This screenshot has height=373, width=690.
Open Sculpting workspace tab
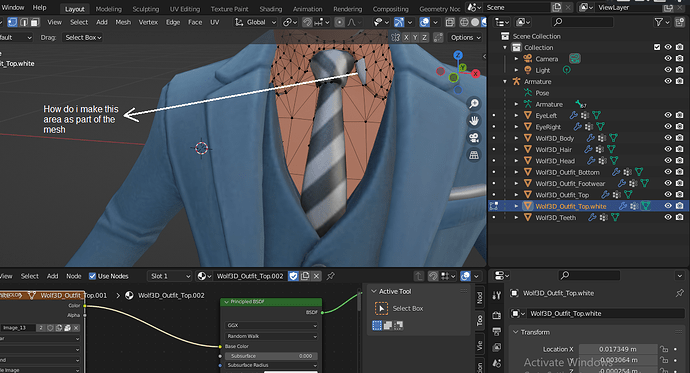coord(146,9)
